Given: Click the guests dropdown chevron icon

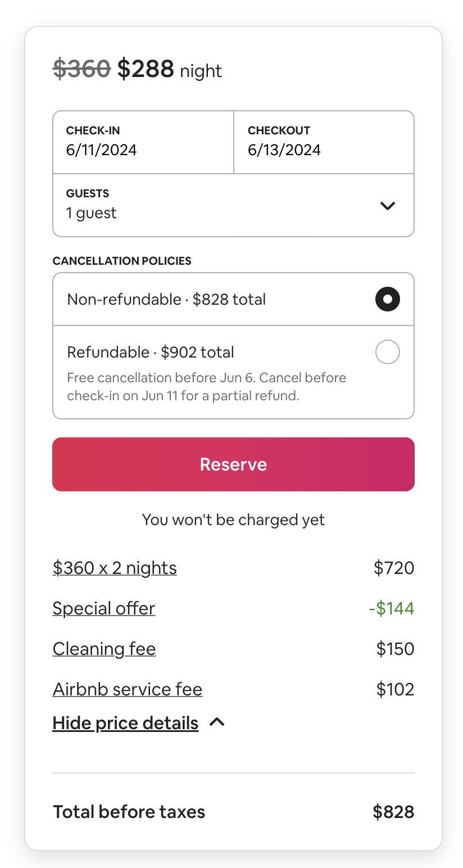Looking at the screenshot, I should click(x=387, y=206).
